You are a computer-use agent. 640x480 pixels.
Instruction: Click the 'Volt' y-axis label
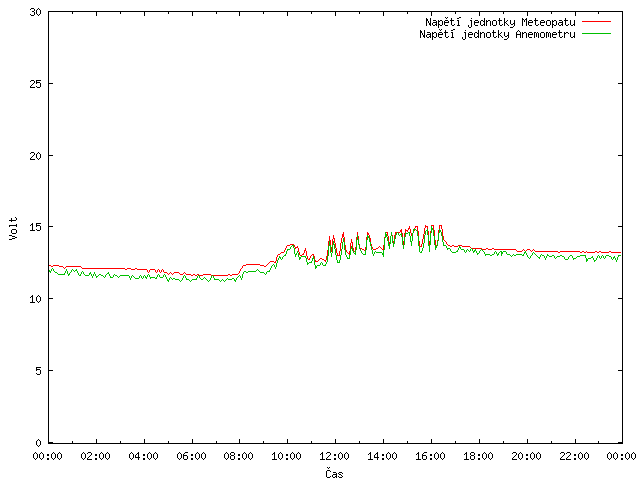coord(13,228)
